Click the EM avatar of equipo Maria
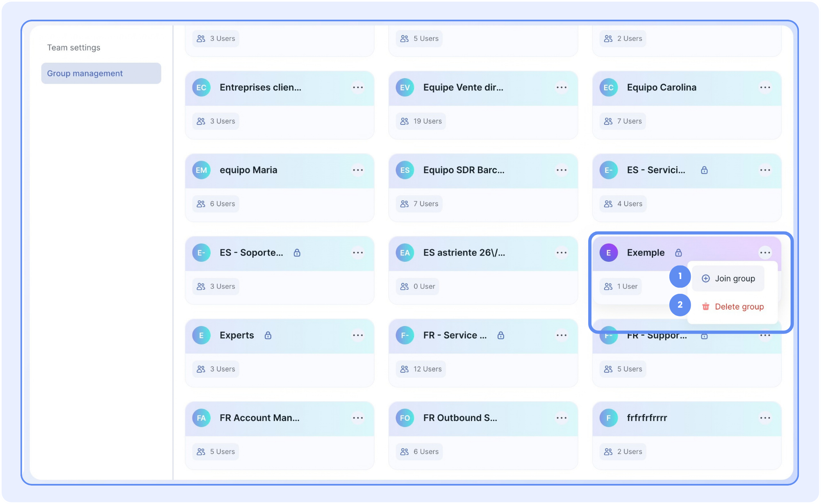The width and height of the screenshot is (821, 504). (201, 170)
